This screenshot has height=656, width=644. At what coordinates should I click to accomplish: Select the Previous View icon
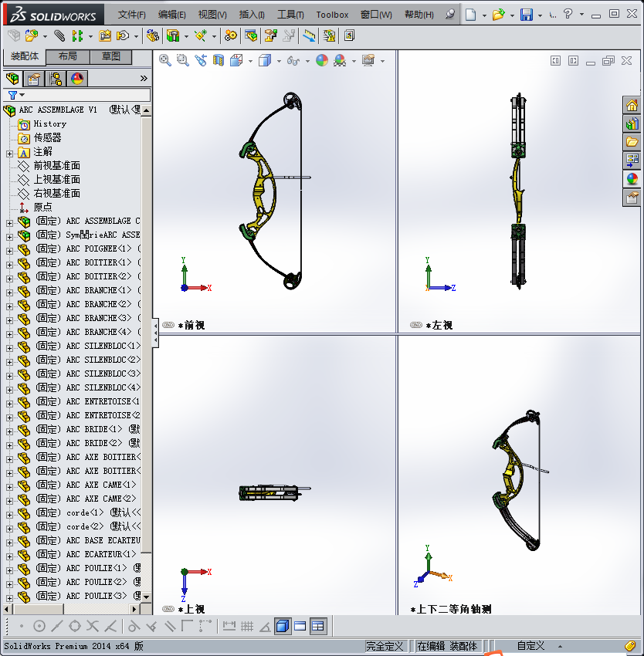coord(201,61)
